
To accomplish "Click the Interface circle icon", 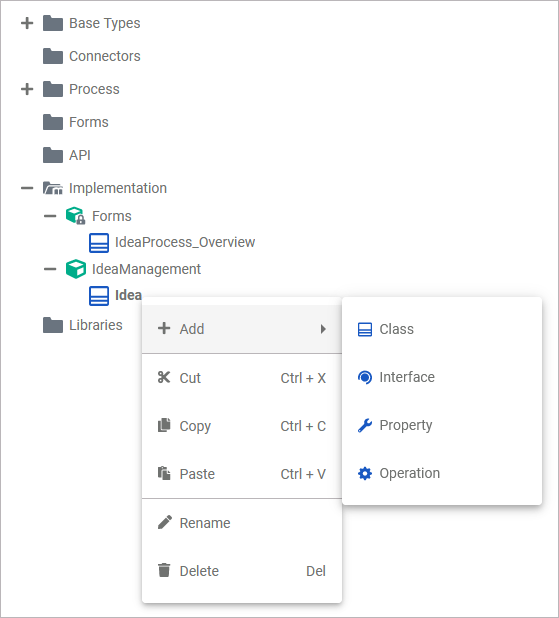I will click(365, 377).
